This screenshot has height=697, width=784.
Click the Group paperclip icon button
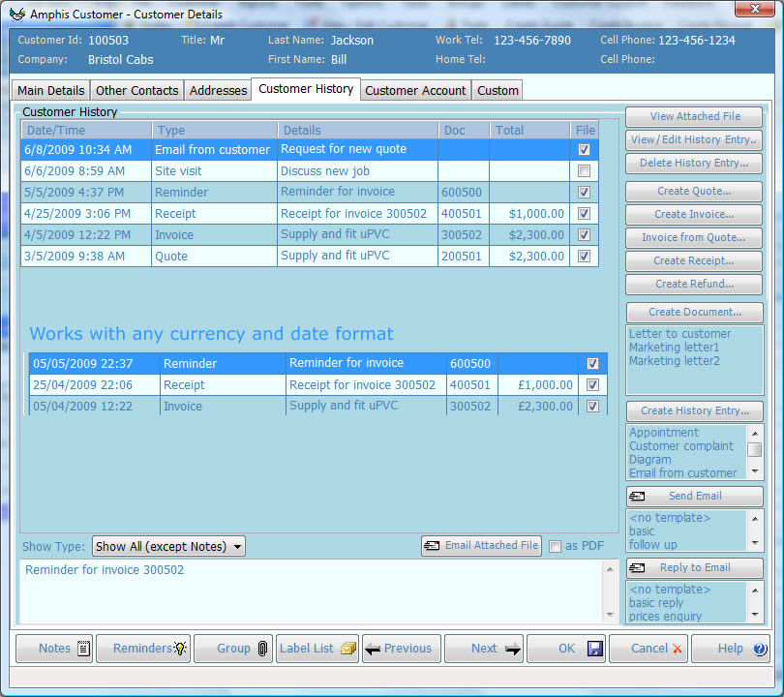click(233, 649)
